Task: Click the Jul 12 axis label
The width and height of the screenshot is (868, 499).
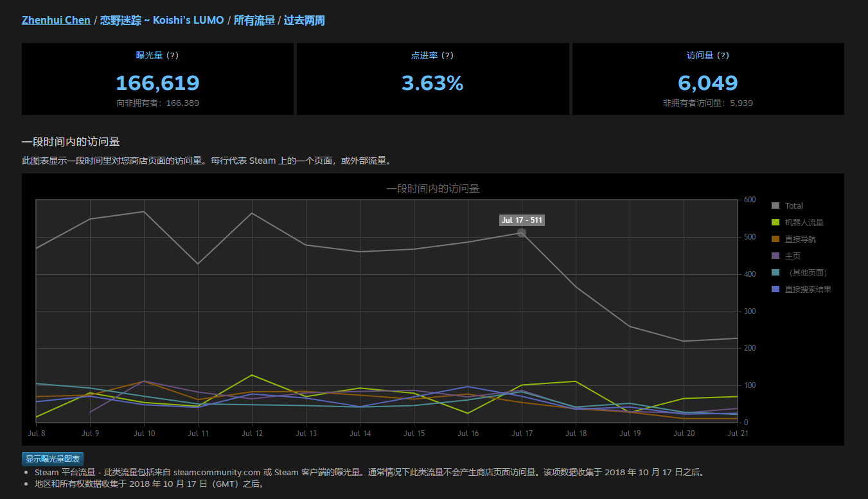Action: click(x=252, y=434)
